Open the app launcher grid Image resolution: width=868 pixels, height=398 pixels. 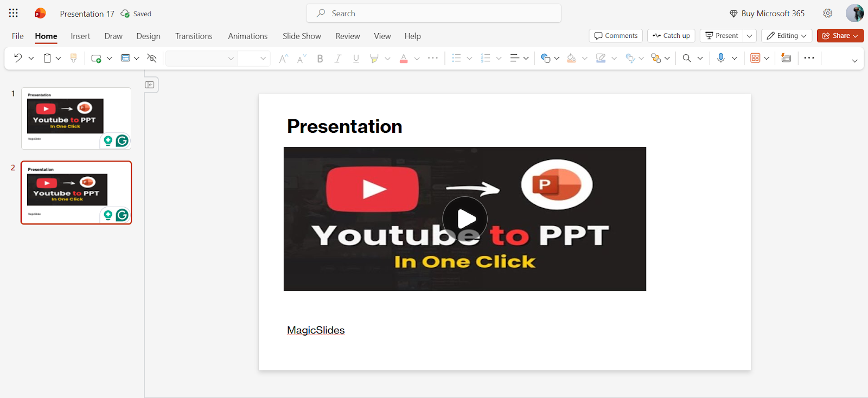pyautogui.click(x=14, y=13)
